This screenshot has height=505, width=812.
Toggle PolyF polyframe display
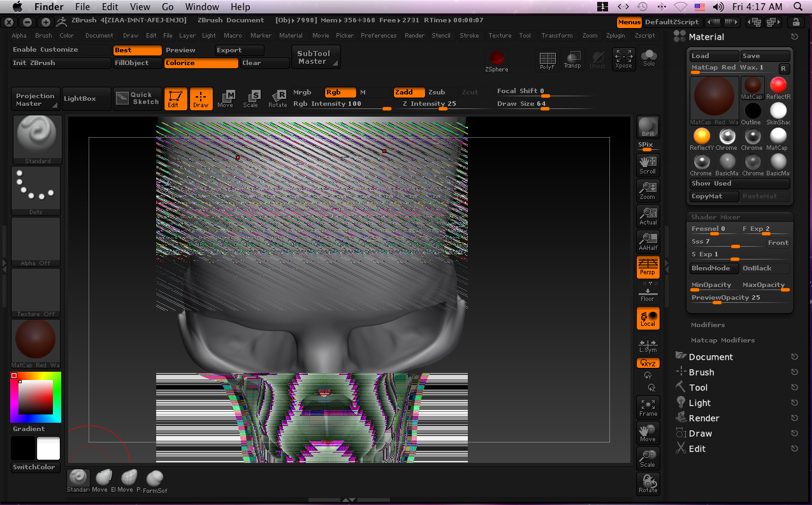(547, 59)
